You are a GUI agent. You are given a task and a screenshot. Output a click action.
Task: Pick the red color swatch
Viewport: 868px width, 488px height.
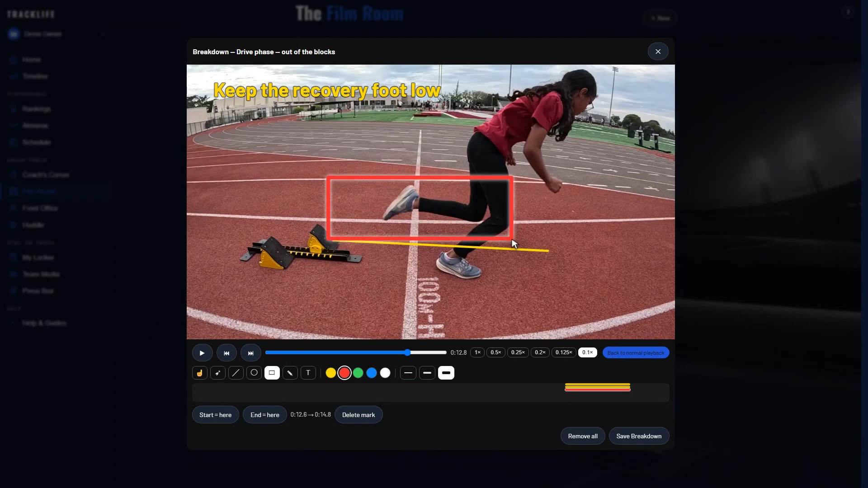pos(344,373)
